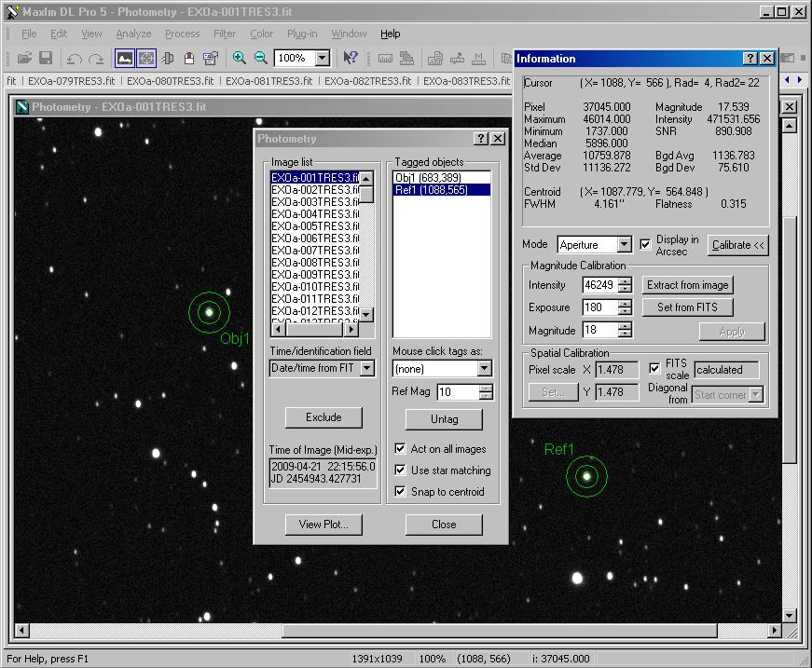This screenshot has height=668, width=812.
Task: Click the Zoom In magnifier icon
Action: click(x=240, y=58)
